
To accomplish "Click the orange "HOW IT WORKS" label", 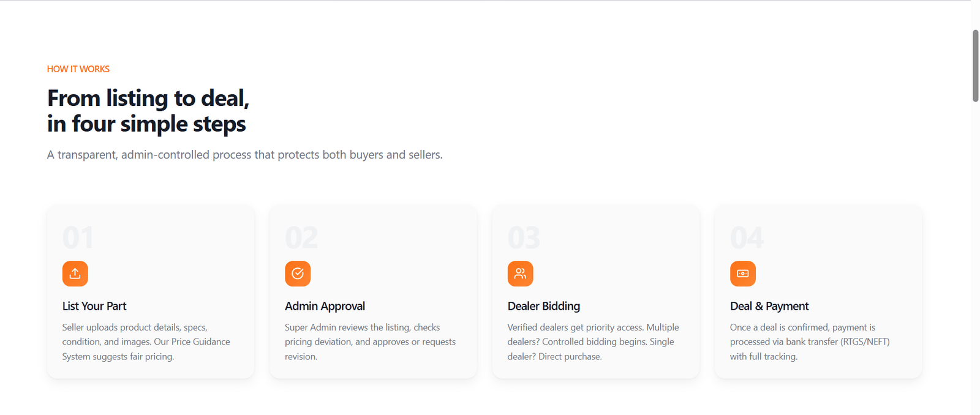I will pyautogui.click(x=78, y=69).
